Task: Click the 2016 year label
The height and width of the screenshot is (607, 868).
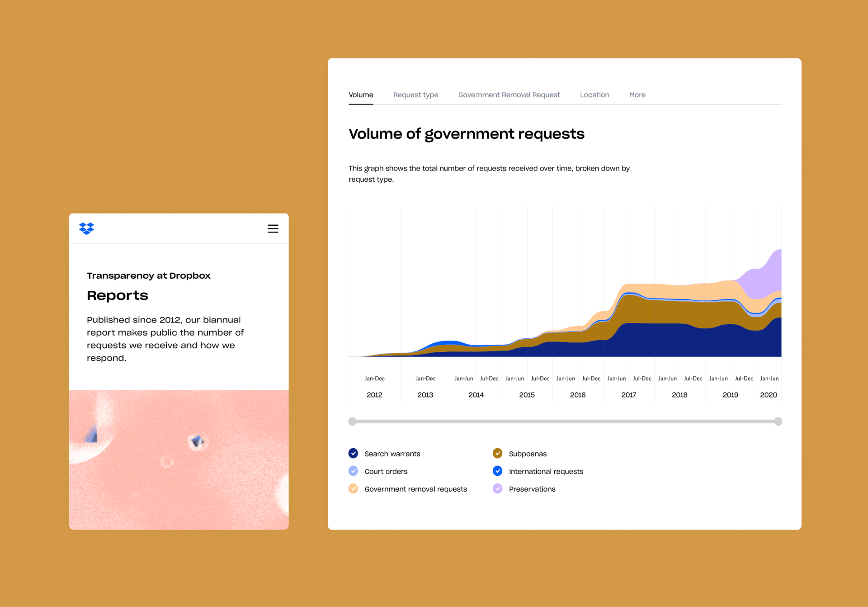Action: [578, 395]
